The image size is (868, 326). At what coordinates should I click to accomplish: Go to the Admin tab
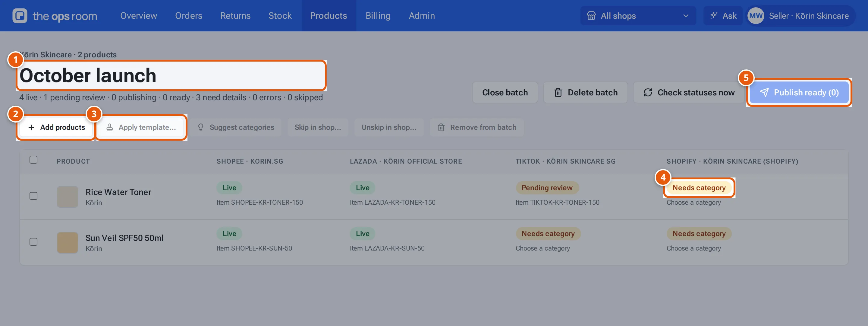tap(422, 15)
